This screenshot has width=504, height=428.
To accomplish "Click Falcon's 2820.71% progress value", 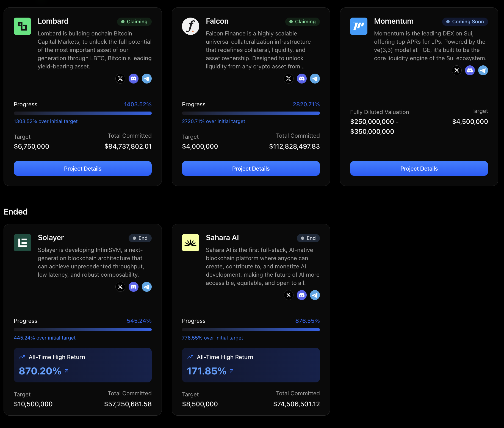I will [306, 104].
